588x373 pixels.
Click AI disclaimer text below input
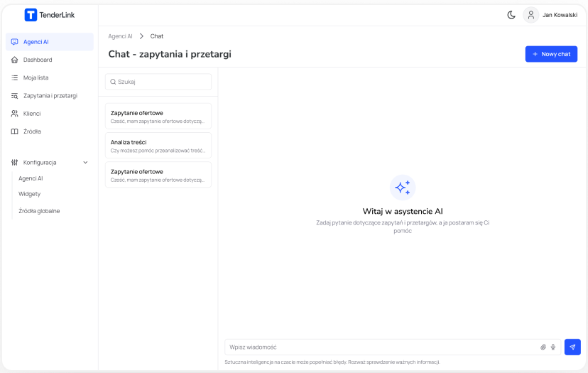[x=332, y=362]
